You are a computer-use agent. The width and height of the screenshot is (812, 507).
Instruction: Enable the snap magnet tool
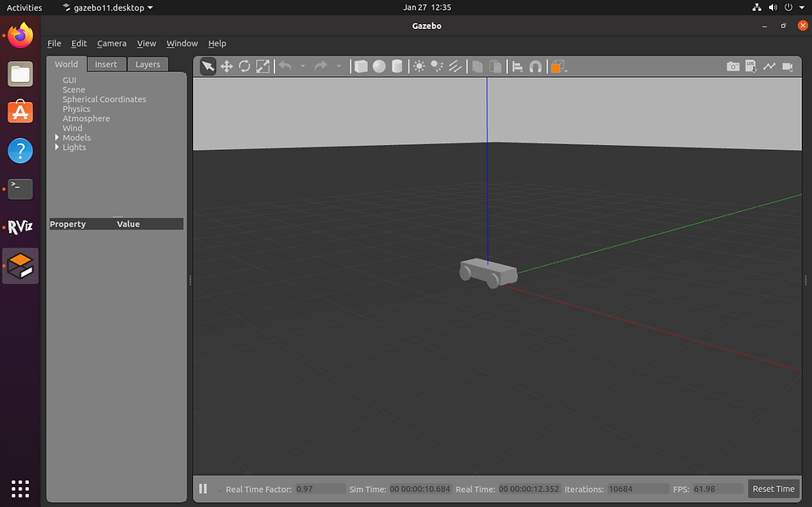pos(535,66)
